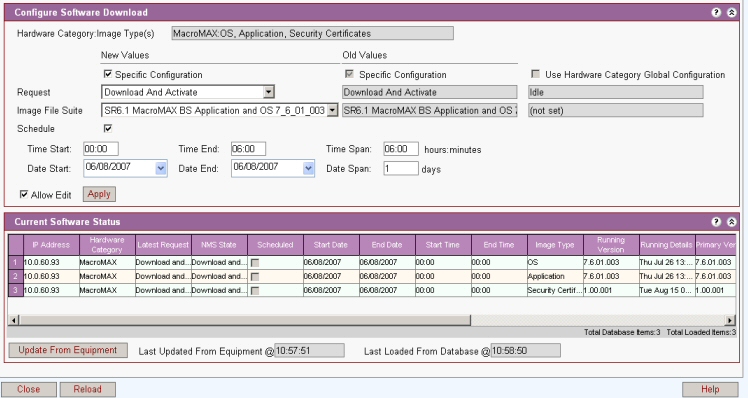Click the Security Certif... image type cell
This screenshot has width=748, height=398.
(x=555, y=290)
